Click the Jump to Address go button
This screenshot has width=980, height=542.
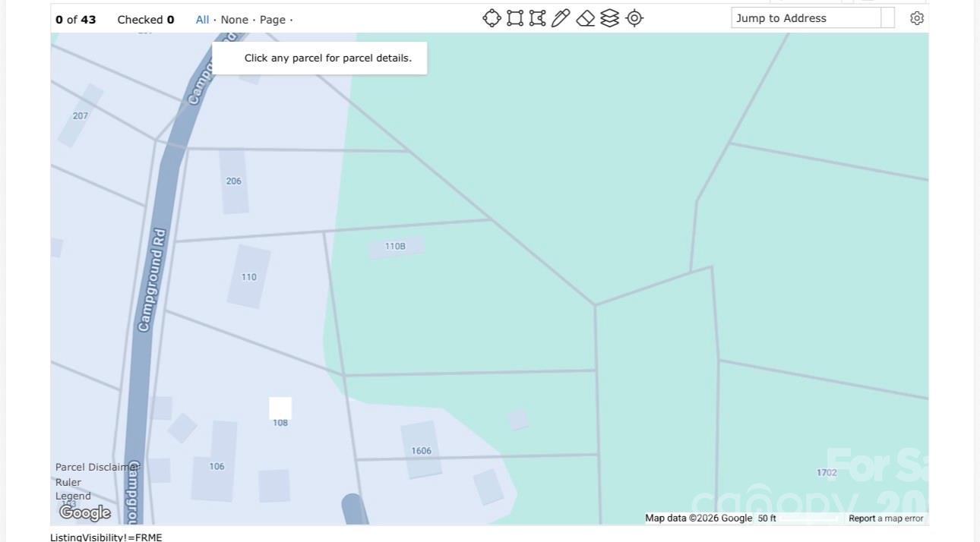click(x=887, y=18)
